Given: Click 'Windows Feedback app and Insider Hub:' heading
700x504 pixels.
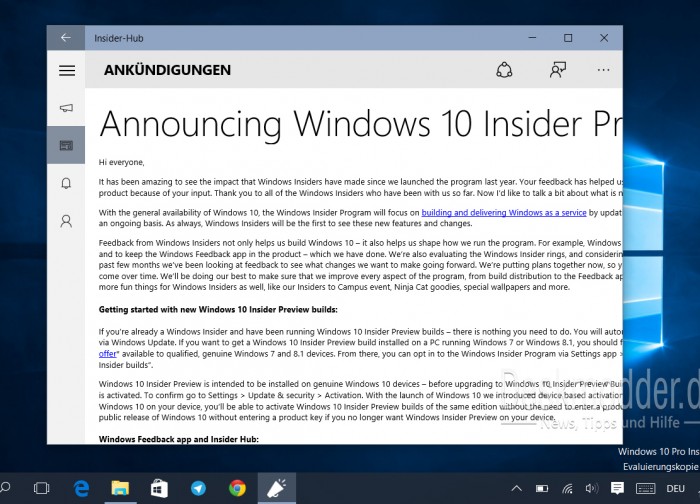Looking at the screenshot, I should [x=179, y=439].
